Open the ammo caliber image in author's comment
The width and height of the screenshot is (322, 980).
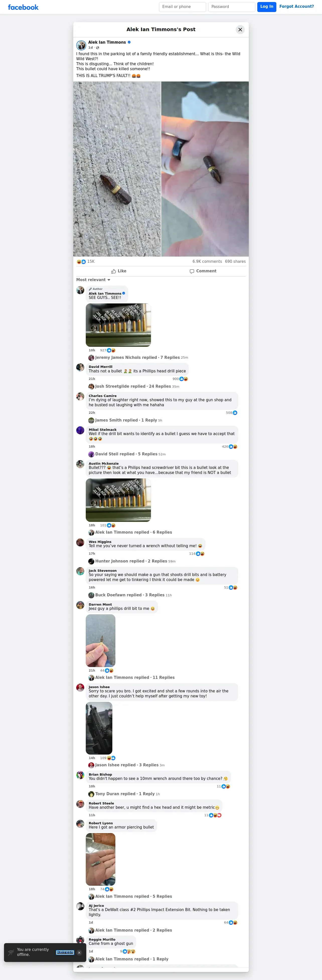(x=118, y=325)
